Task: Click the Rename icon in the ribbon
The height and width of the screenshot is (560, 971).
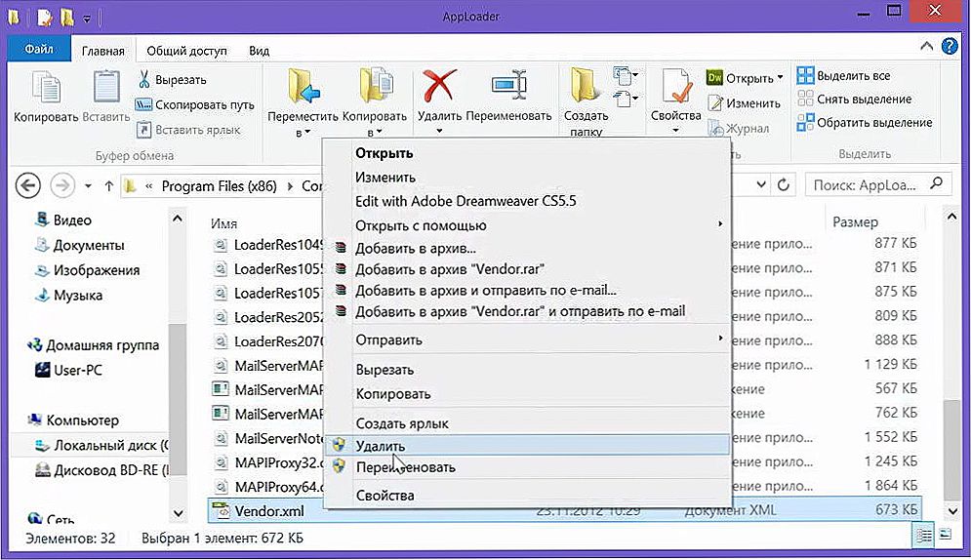Action: click(508, 88)
